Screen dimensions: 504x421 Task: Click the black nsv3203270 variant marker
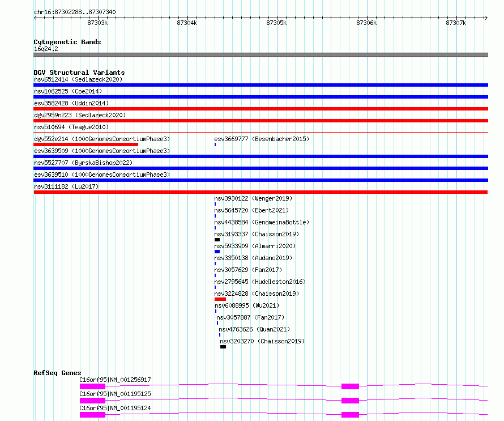pos(223,347)
